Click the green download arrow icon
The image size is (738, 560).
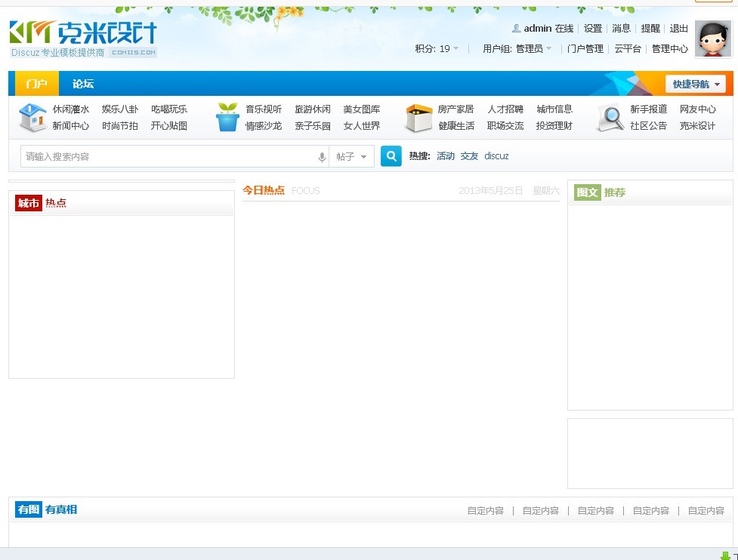pos(725,555)
